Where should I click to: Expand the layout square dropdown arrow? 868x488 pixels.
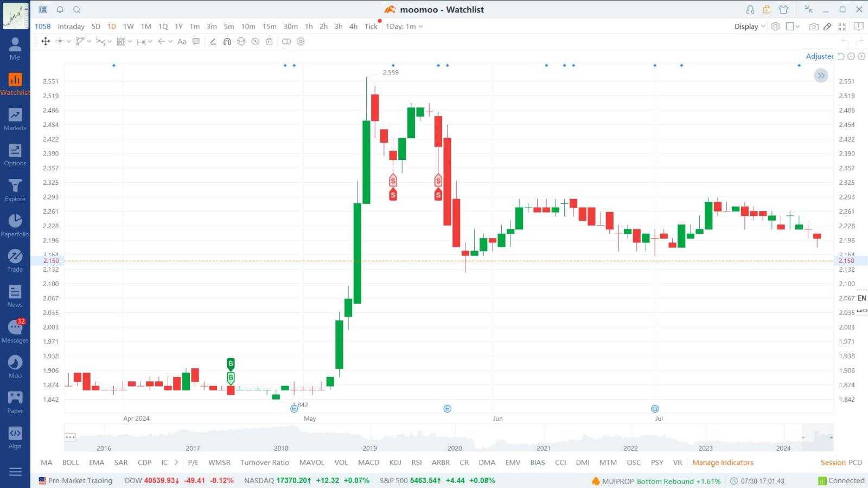tap(797, 26)
